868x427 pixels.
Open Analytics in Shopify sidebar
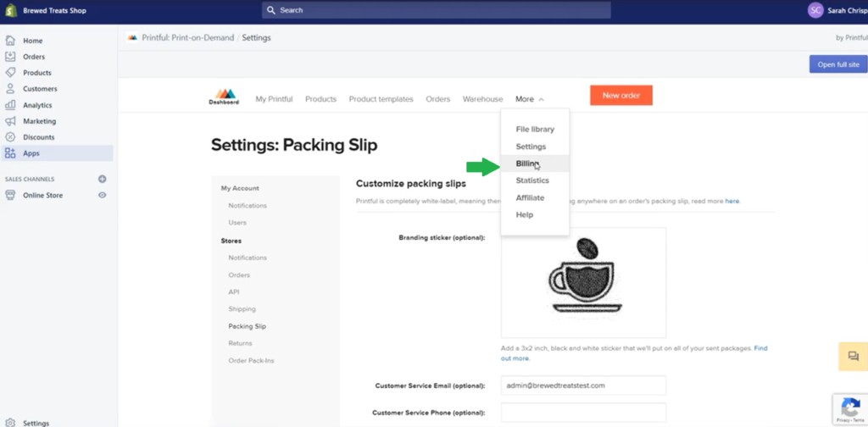37,105
